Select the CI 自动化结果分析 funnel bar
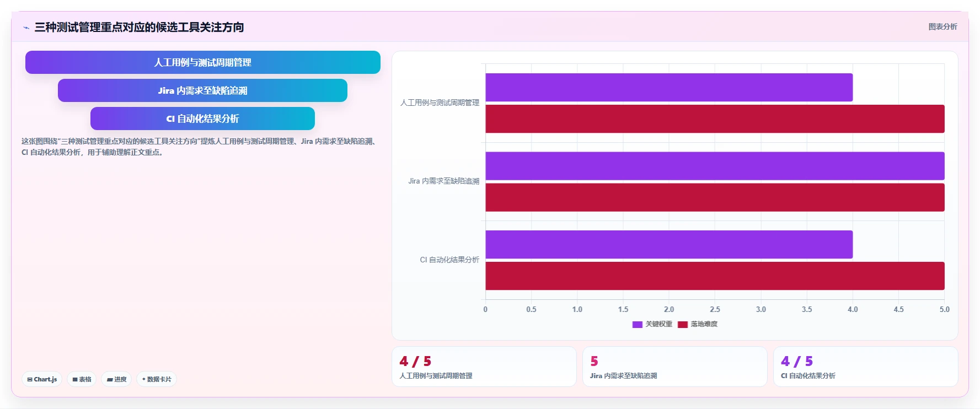The height and width of the screenshot is (409, 980). [x=202, y=119]
